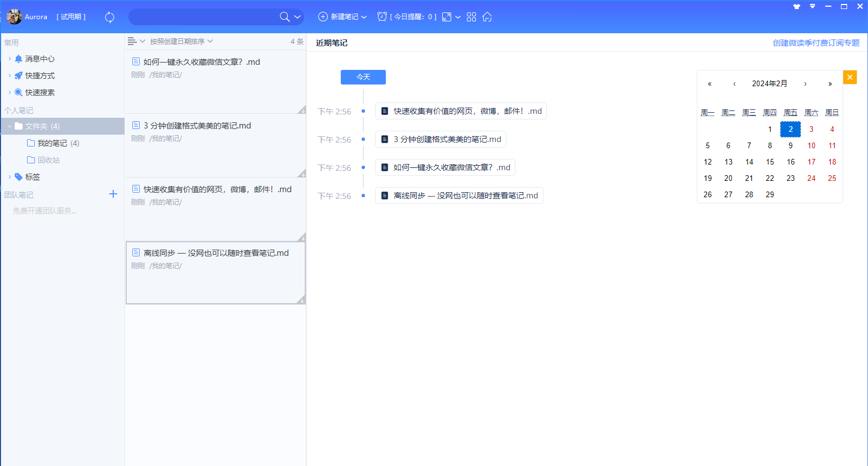This screenshot has height=466, width=868.
Task: Open the title bar main menu triangle
Action: click(812, 6)
